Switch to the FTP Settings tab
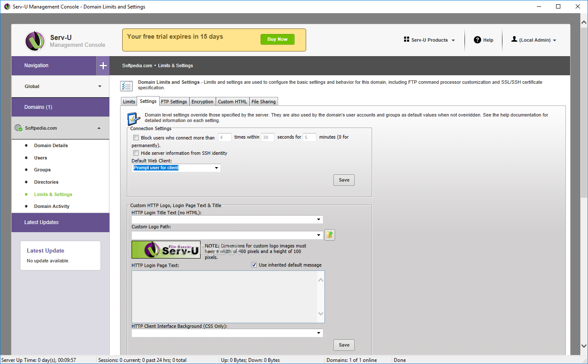 click(x=174, y=102)
